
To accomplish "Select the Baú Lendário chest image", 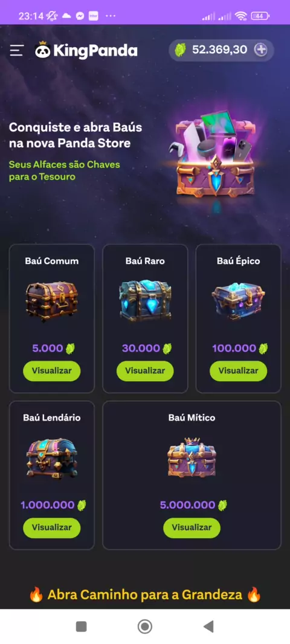I will point(52,458).
